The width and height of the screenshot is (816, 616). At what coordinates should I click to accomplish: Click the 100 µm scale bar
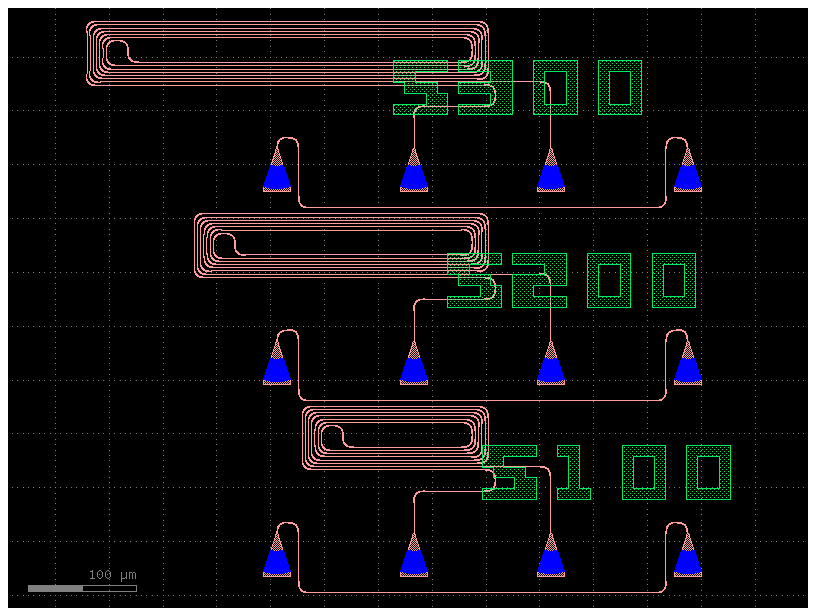[x=82, y=588]
